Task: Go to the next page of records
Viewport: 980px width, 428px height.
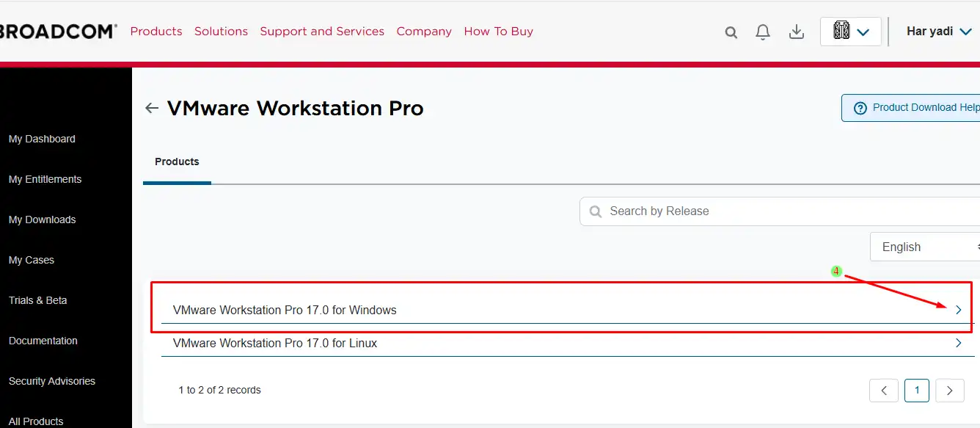Action: 950,391
